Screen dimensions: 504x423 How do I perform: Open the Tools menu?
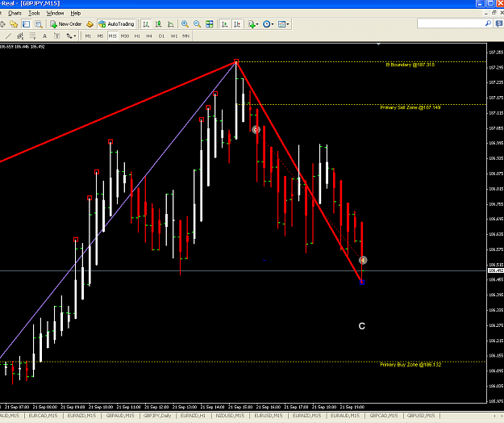click(x=34, y=13)
